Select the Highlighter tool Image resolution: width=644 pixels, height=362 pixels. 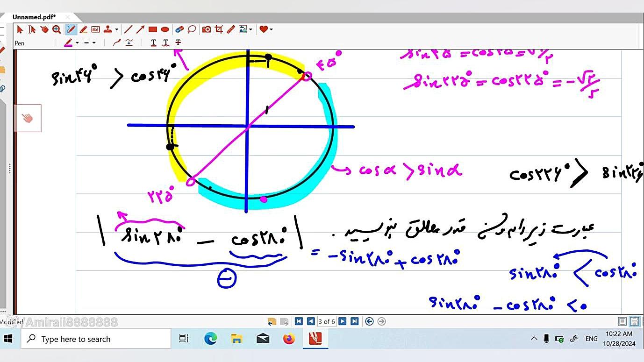pyautogui.click(x=83, y=29)
